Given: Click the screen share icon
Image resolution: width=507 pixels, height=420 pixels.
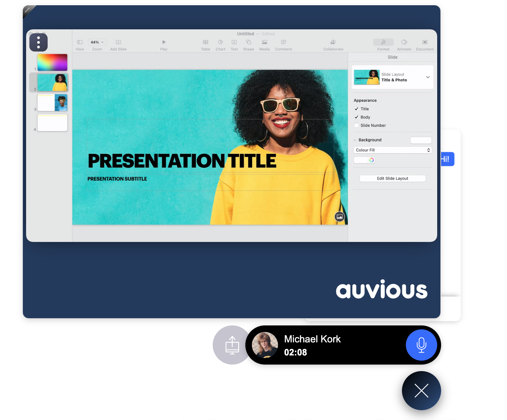Looking at the screenshot, I should pyautogui.click(x=232, y=345).
